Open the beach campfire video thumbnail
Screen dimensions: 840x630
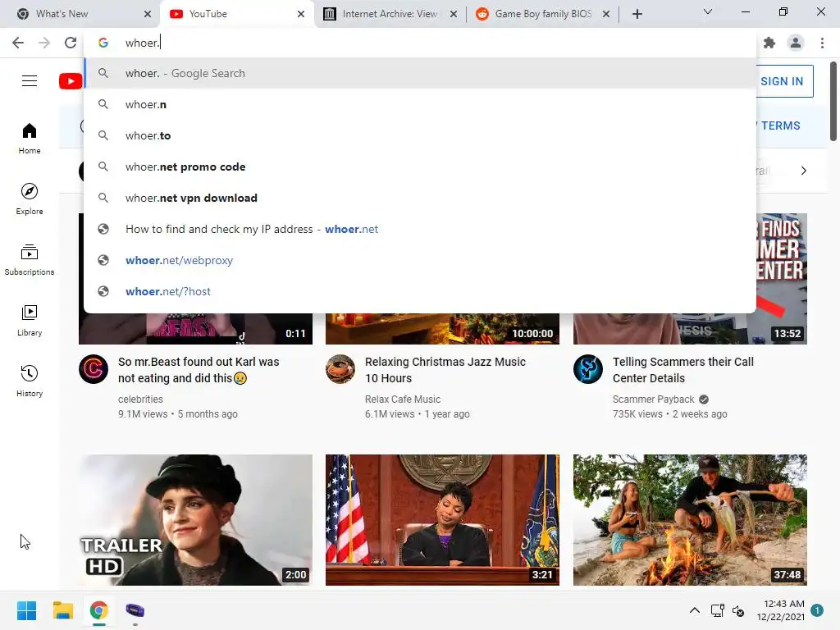click(x=690, y=519)
